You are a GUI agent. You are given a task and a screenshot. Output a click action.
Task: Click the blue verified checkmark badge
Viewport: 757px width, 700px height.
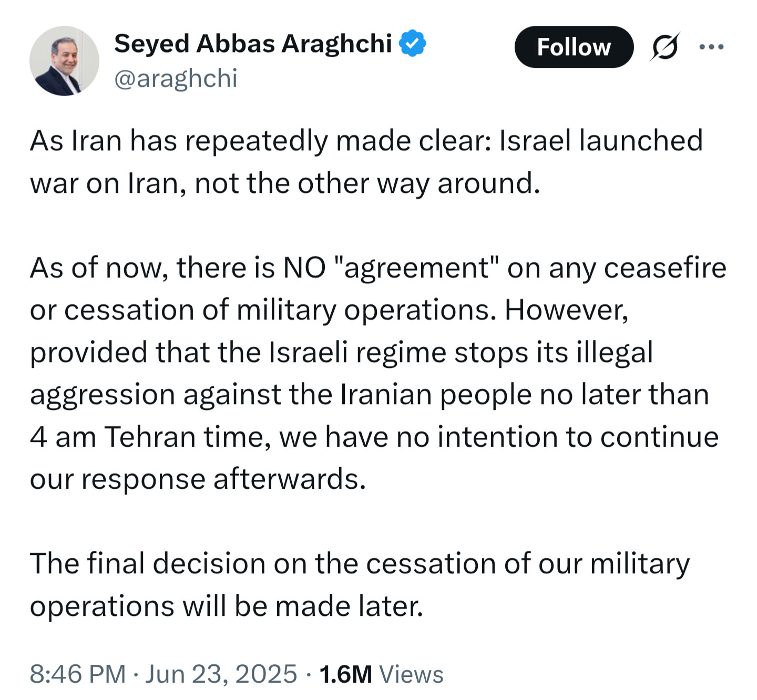[413, 43]
